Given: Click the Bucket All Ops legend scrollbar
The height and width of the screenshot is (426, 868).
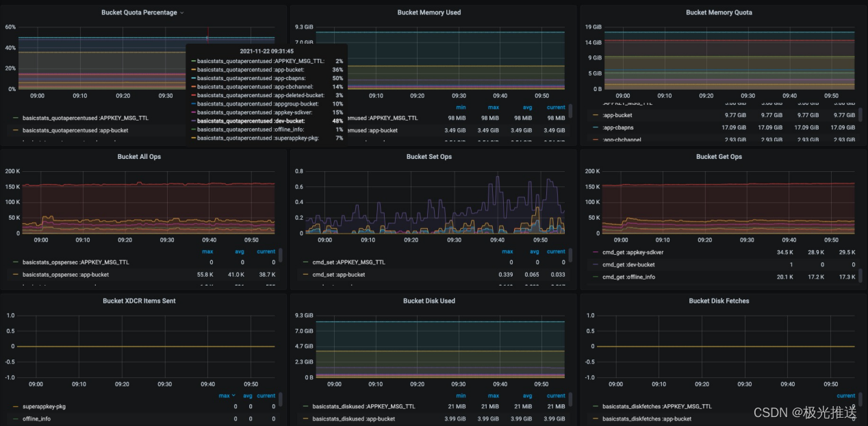Looking at the screenshot, I should tap(280, 255).
